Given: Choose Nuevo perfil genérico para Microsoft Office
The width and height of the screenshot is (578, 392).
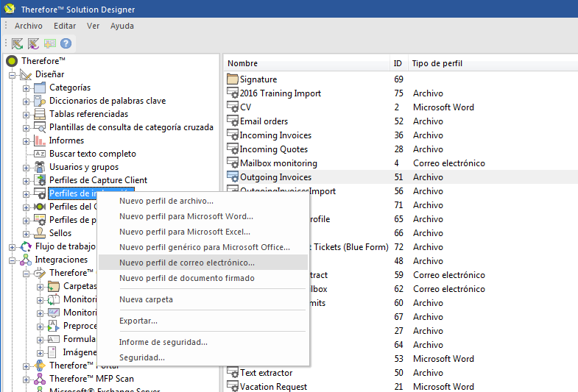Looking at the screenshot, I should click(203, 247).
